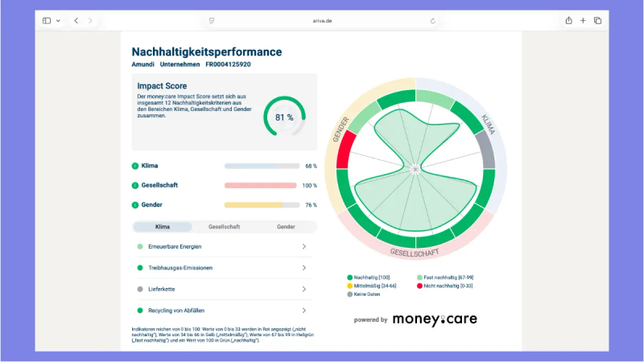The height and width of the screenshot is (362, 644).
Task: Click the red Gender ring segment
Action: 345,150
